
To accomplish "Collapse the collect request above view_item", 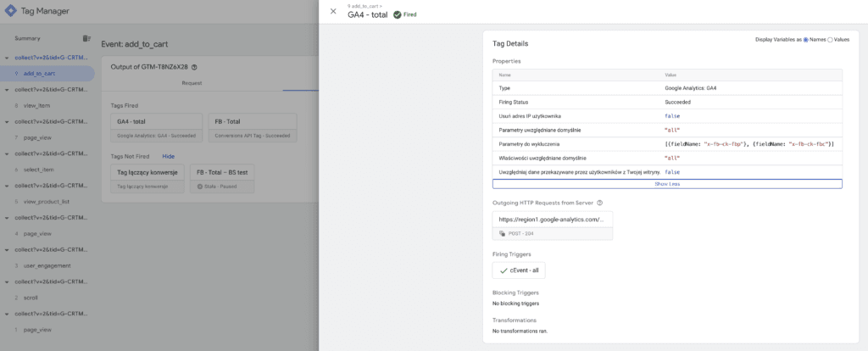I will 6,89.
